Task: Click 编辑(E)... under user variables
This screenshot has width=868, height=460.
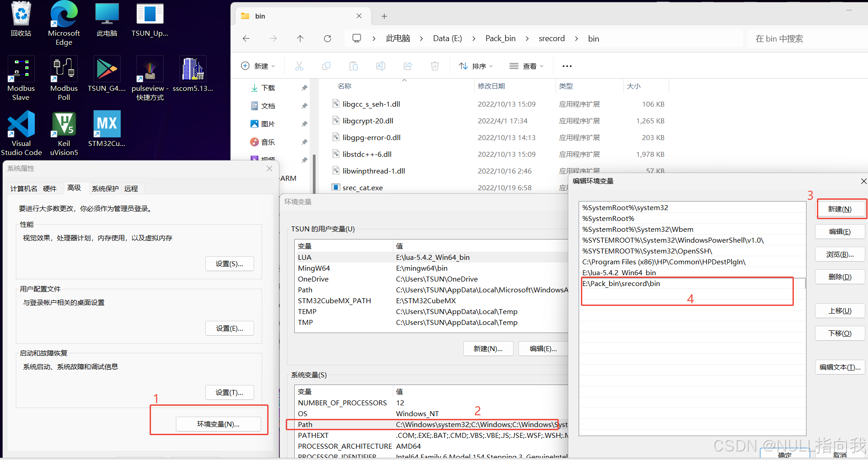Action: click(543, 348)
